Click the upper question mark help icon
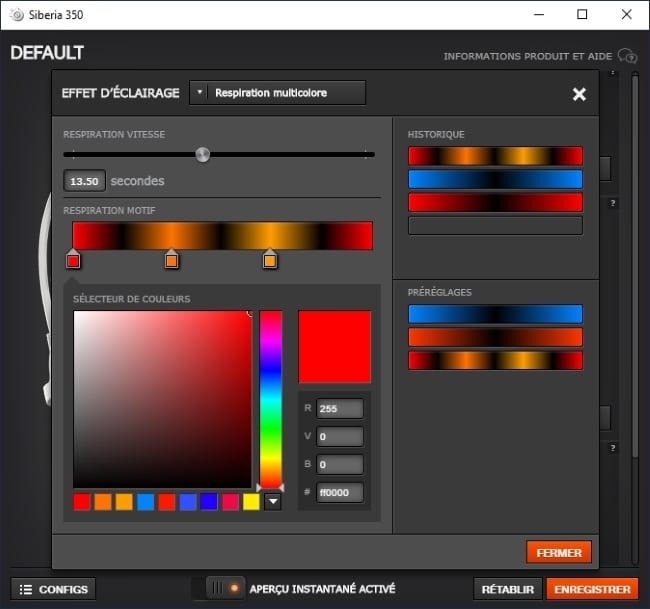Viewport: 650px width, 609px height. (613, 203)
